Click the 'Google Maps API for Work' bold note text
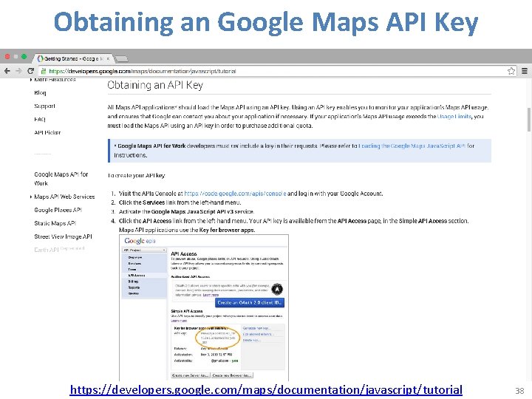The height and width of the screenshot is (399, 532). point(151,146)
